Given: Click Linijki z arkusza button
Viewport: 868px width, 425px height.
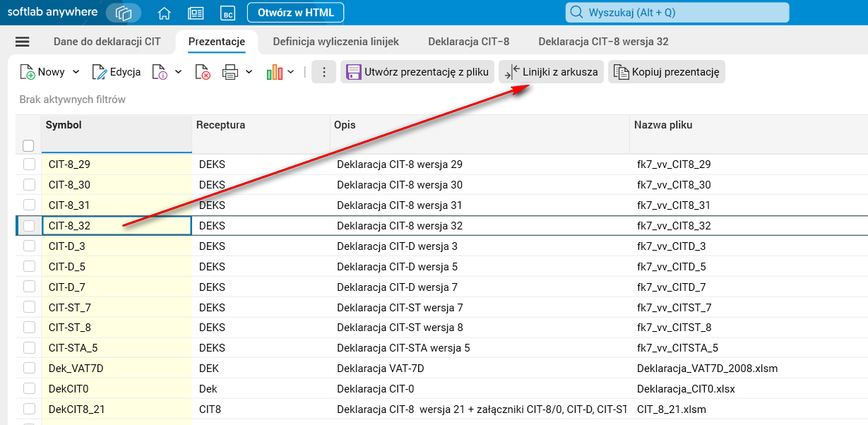Looking at the screenshot, I should click(x=551, y=72).
